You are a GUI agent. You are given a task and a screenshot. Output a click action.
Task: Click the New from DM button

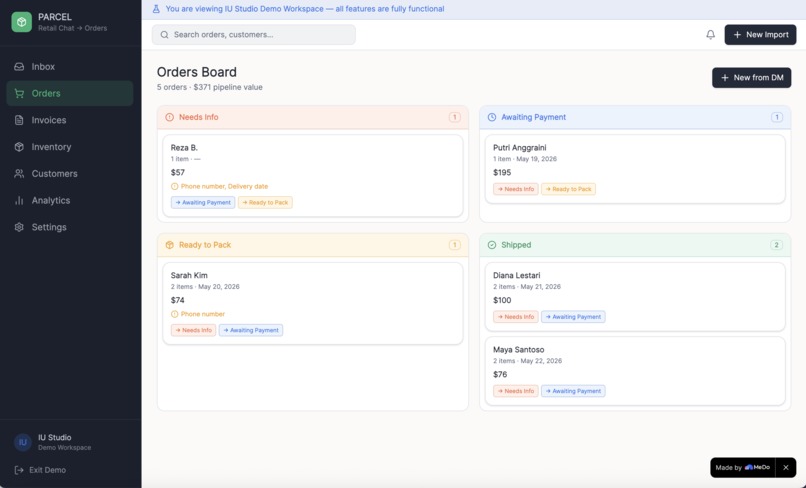click(752, 78)
